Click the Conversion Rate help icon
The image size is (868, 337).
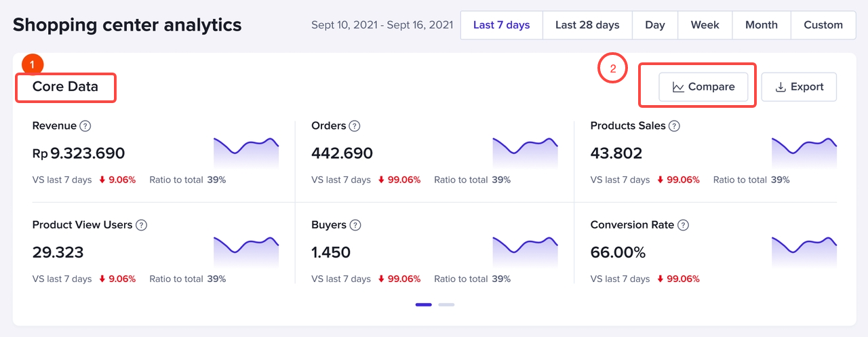point(683,225)
